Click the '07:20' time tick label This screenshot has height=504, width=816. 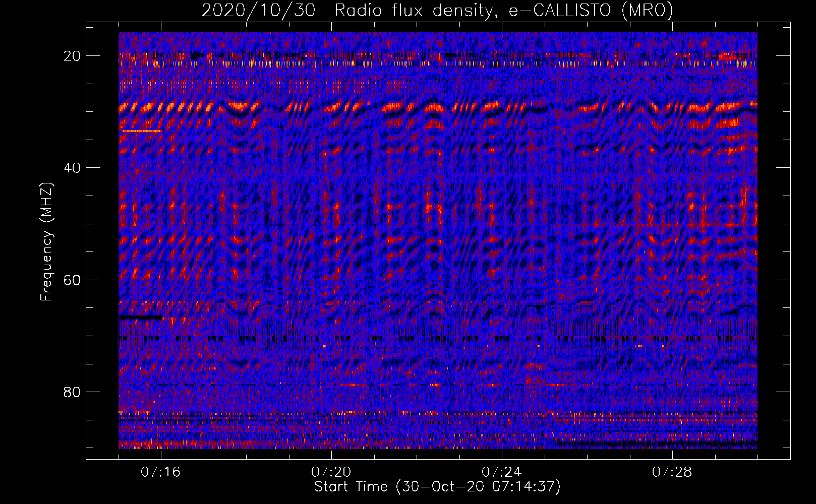(331, 472)
